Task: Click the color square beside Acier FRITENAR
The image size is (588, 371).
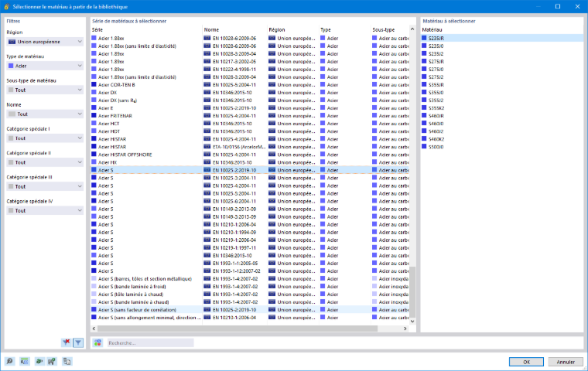Action: (x=94, y=116)
